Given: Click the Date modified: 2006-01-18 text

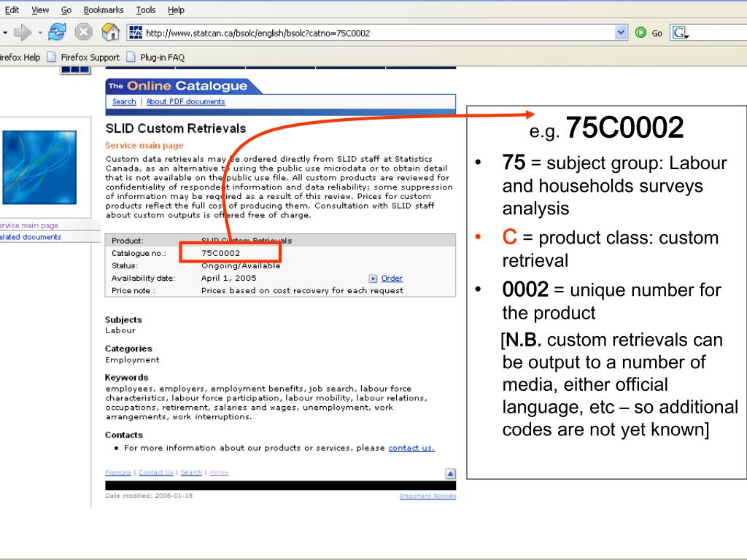Looking at the screenshot, I should (x=149, y=496).
